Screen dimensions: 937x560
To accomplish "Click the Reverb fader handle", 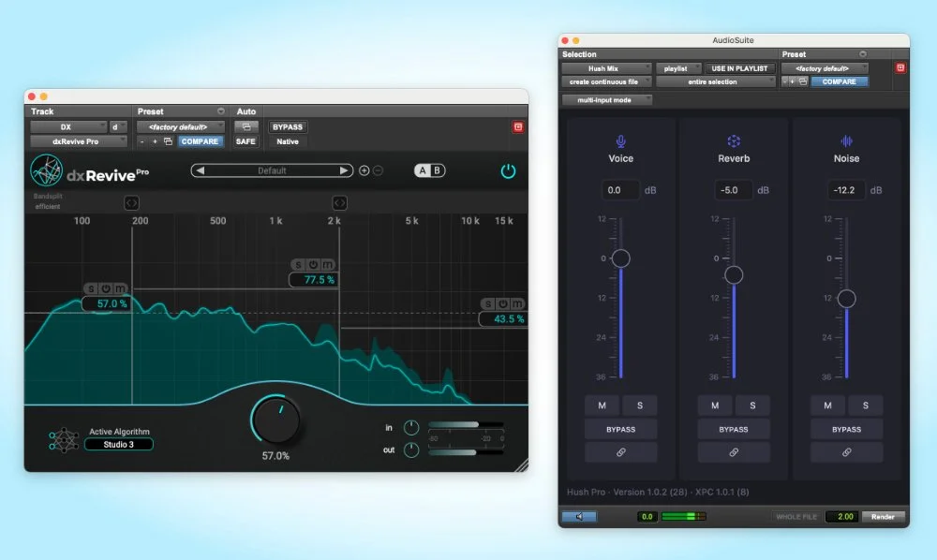I will coord(734,274).
